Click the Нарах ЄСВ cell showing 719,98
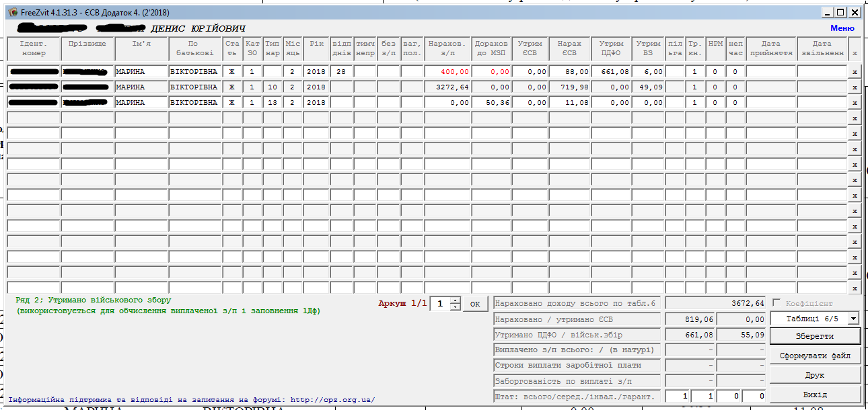The image size is (868, 410). 570,87
